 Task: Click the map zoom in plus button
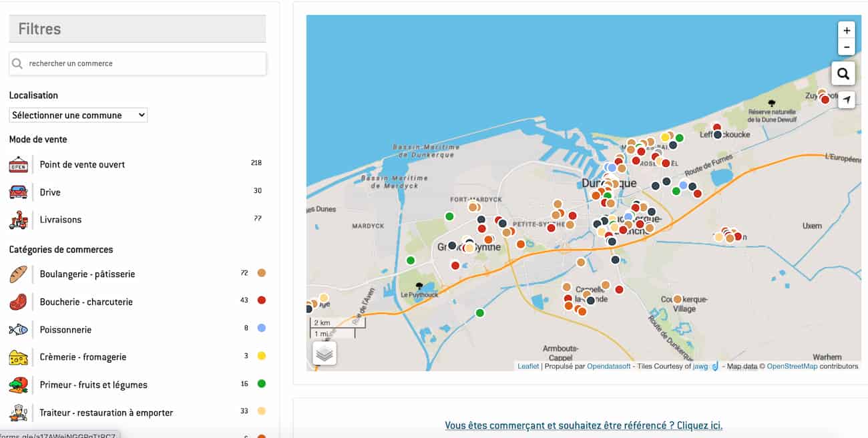coord(847,31)
